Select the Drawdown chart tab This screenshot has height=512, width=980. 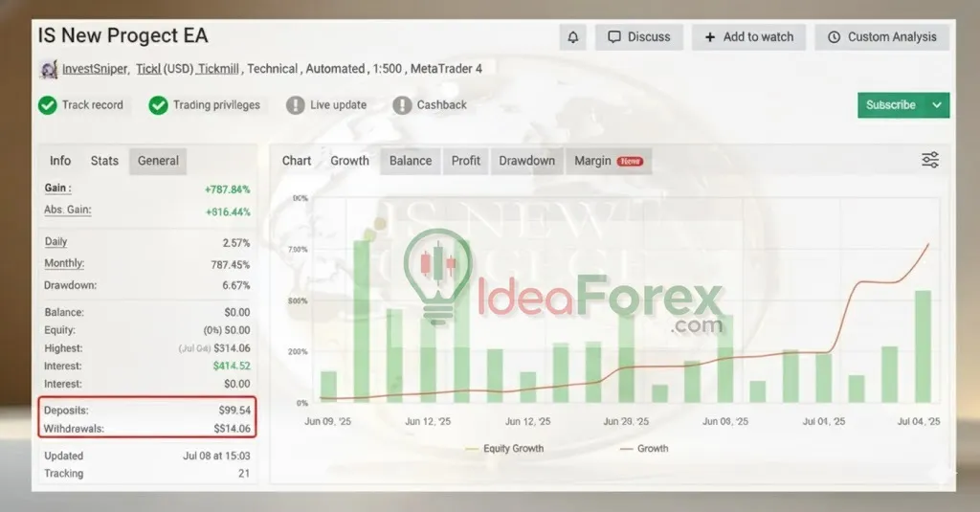tap(526, 161)
